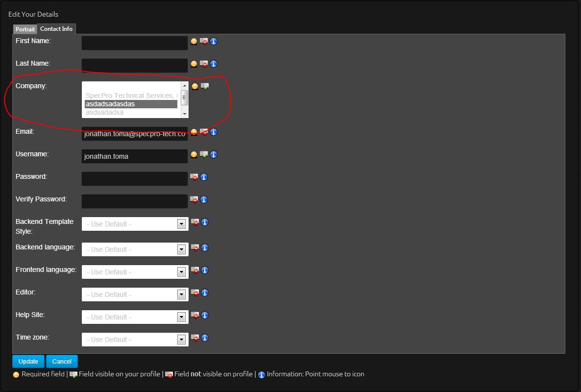Click the Update button
581x392 pixels.
coord(28,361)
